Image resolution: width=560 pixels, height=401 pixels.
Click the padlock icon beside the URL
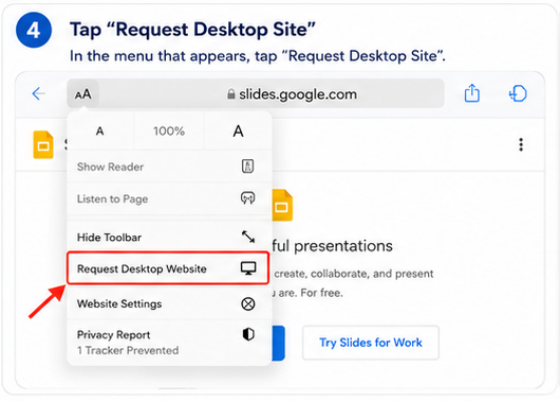point(231,94)
